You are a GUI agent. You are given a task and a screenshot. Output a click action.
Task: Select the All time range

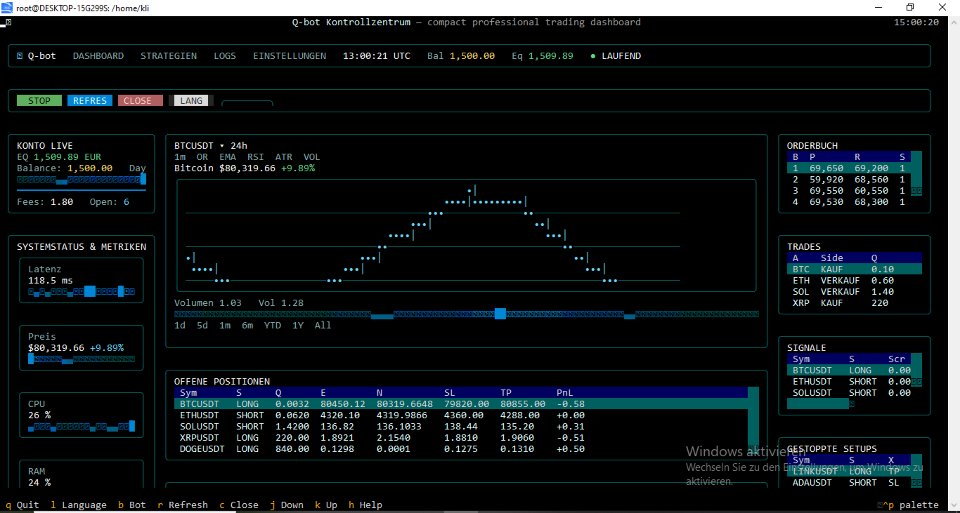(323, 325)
